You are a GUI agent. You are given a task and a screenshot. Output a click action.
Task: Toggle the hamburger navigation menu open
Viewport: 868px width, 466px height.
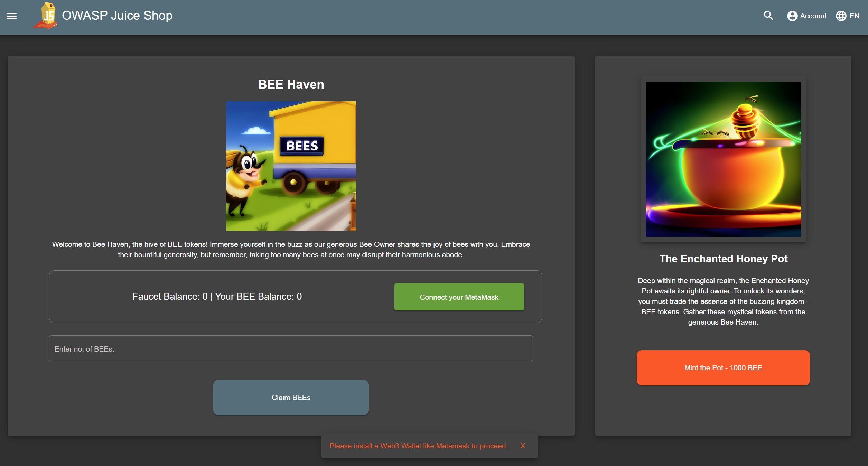point(11,16)
